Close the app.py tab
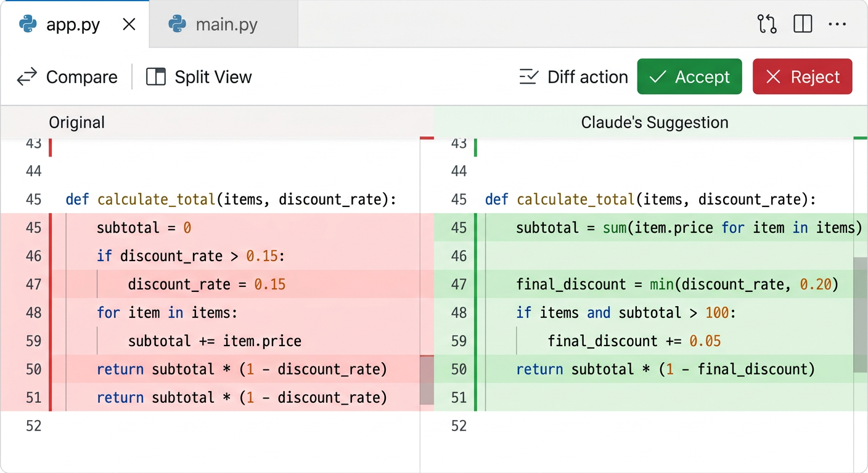Screen dimensions: 868x473 (x=129, y=25)
